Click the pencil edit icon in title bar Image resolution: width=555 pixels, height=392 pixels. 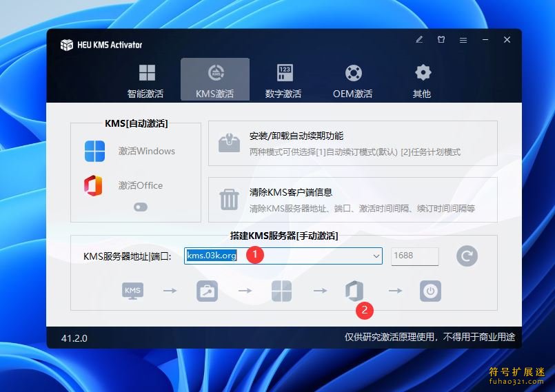pyautogui.click(x=419, y=40)
